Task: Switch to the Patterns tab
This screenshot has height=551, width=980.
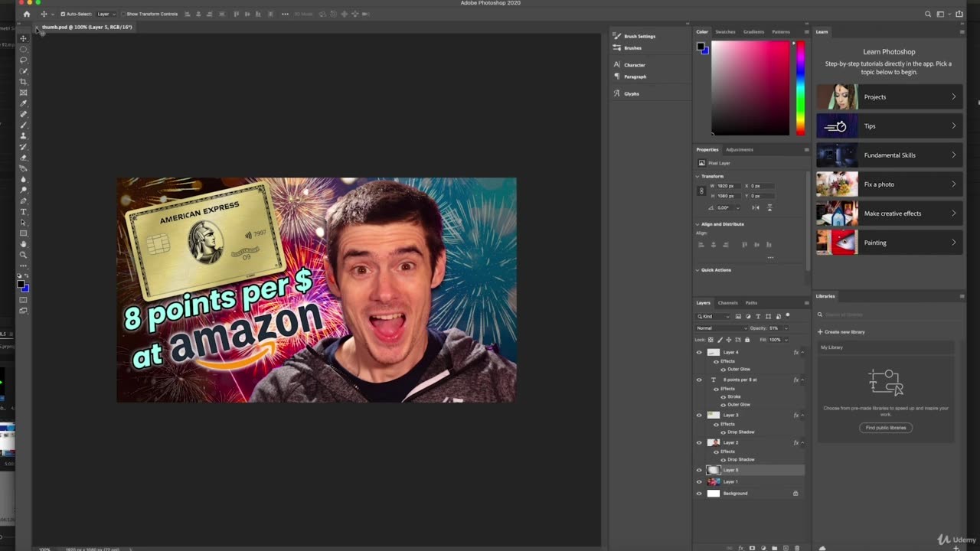Action: click(x=781, y=32)
